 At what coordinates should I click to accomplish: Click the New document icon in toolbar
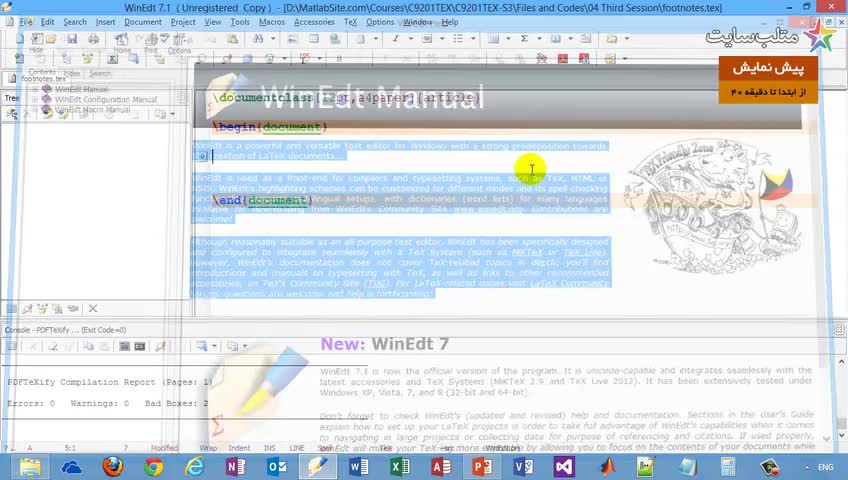tap(19, 39)
